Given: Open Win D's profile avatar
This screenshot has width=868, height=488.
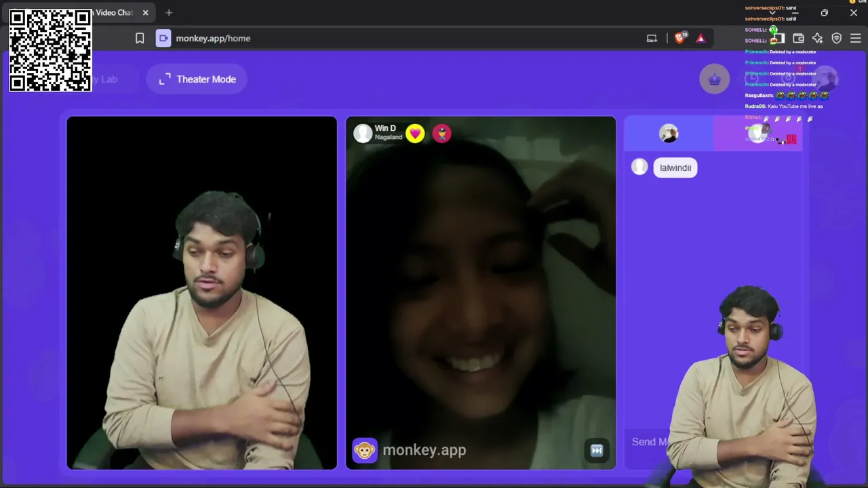Looking at the screenshot, I should click(x=363, y=133).
